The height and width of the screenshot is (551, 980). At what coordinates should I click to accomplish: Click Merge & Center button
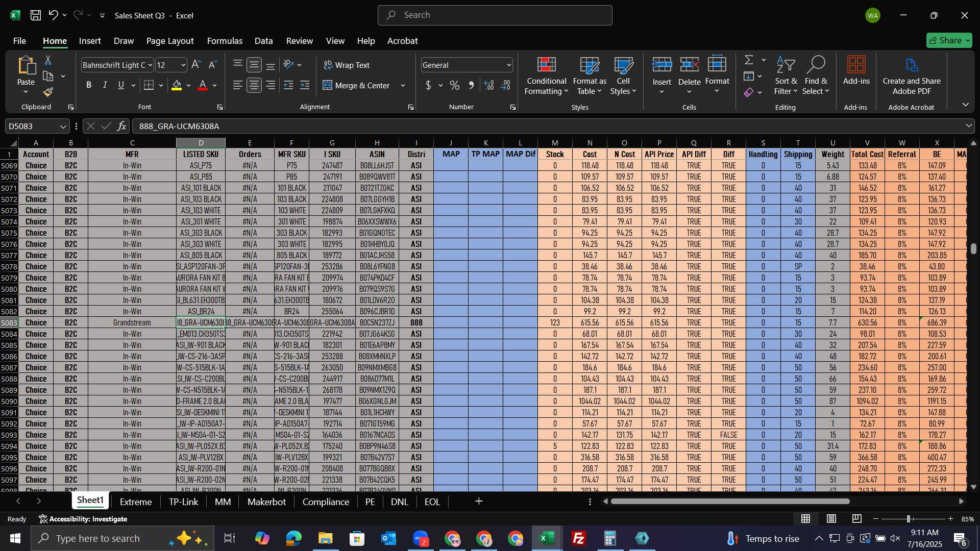[x=356, y=86]
